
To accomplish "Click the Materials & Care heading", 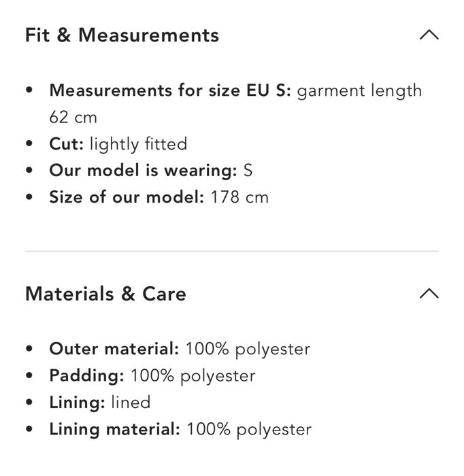I will coord(105,294).
